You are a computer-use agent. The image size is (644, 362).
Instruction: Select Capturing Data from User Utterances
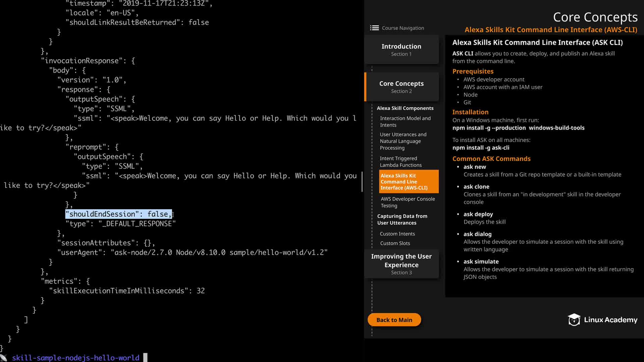(x=402, y=220)
